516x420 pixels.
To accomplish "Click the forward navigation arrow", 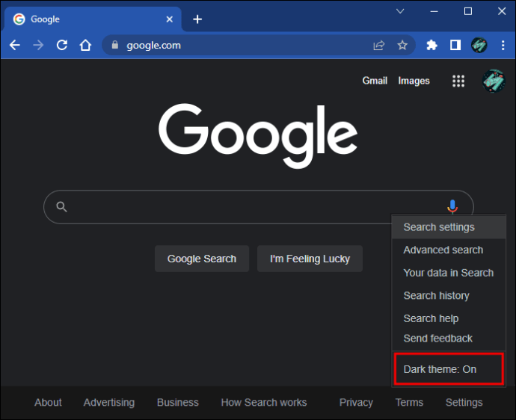I will tap(38, 45).
